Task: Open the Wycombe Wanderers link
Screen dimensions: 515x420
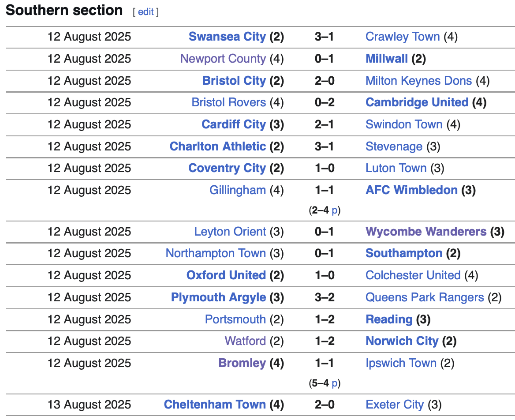Action: tap(426, 232)
